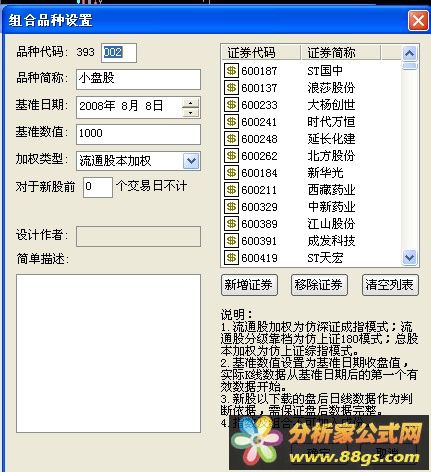
Task: Click the dollar icon beside 600187
Action: [x=231, y=71]
